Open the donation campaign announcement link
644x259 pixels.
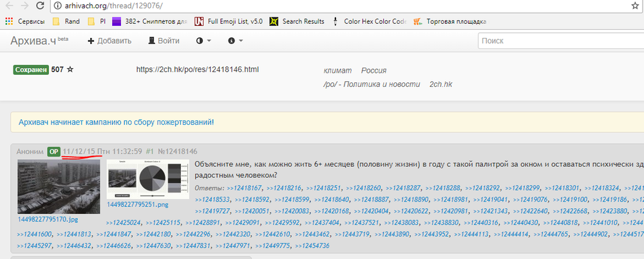point(116,122)
